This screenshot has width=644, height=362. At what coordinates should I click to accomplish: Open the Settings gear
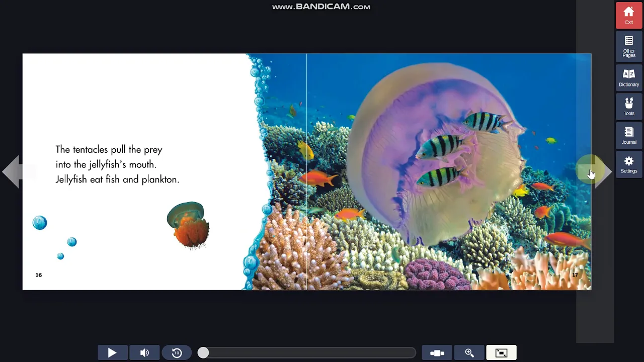pyautogui.click(x=629, y=164)
